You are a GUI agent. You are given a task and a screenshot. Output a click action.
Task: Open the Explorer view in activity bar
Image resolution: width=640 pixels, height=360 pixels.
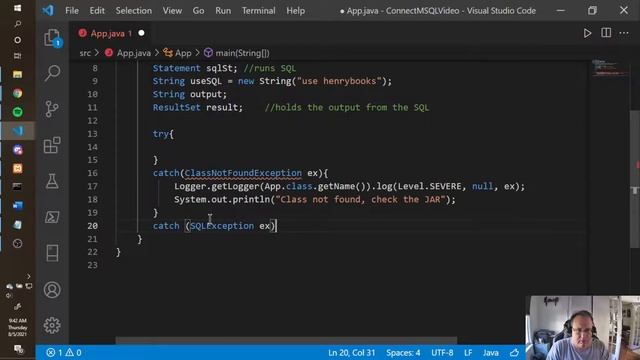(x=52, y=38)
